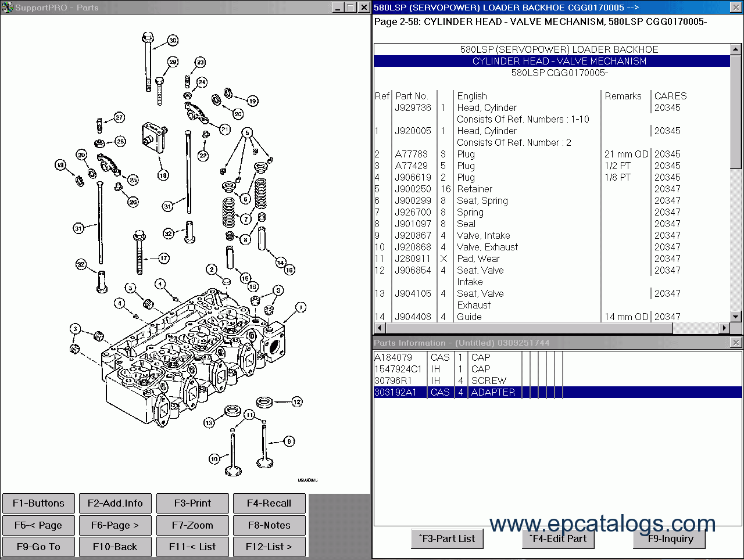Click the F9-Inquiry button

tap(669, 539)
